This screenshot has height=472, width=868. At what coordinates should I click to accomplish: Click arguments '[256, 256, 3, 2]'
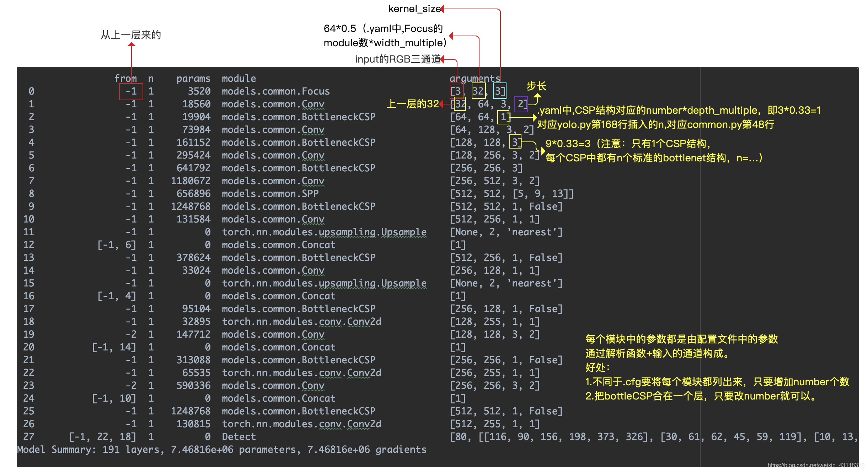pyautogui.click(x=495, y=386)
